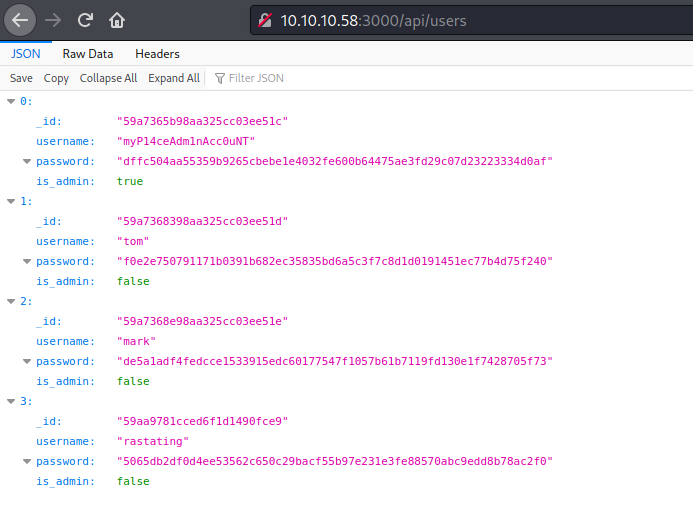
Task: Open the Headers tab
Action: [x=157, y=54]
